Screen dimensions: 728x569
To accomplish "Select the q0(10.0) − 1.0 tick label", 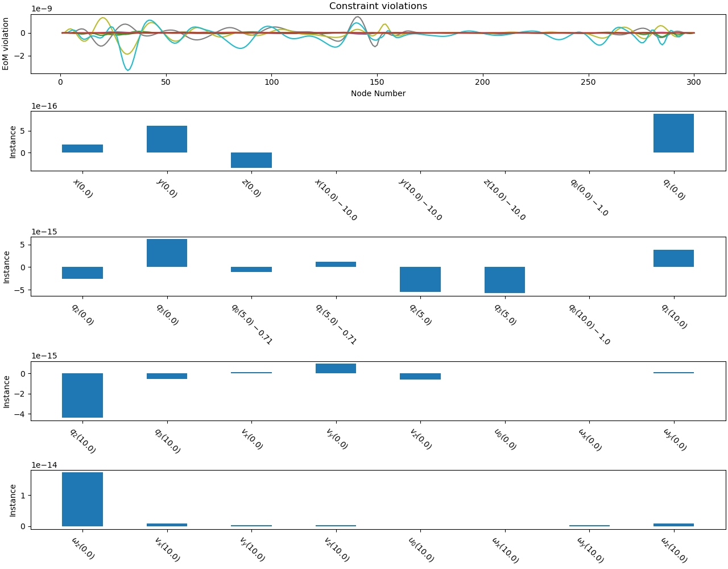I will tap(589, 324).
